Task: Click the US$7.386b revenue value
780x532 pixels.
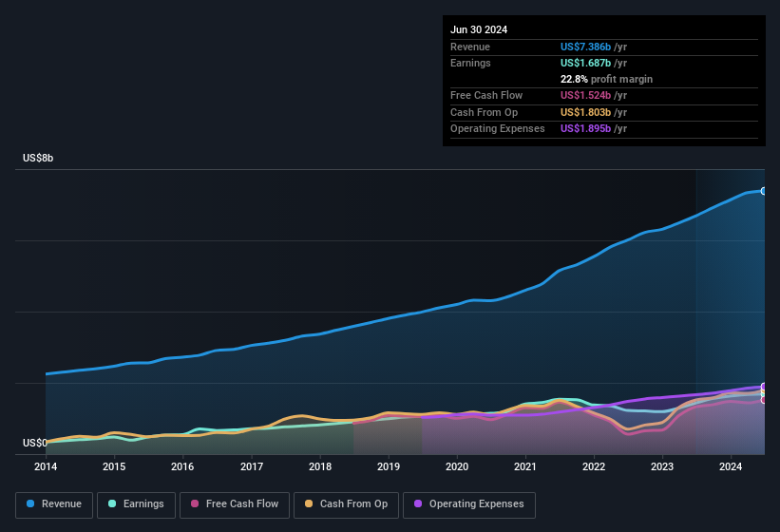Action: 585,47
